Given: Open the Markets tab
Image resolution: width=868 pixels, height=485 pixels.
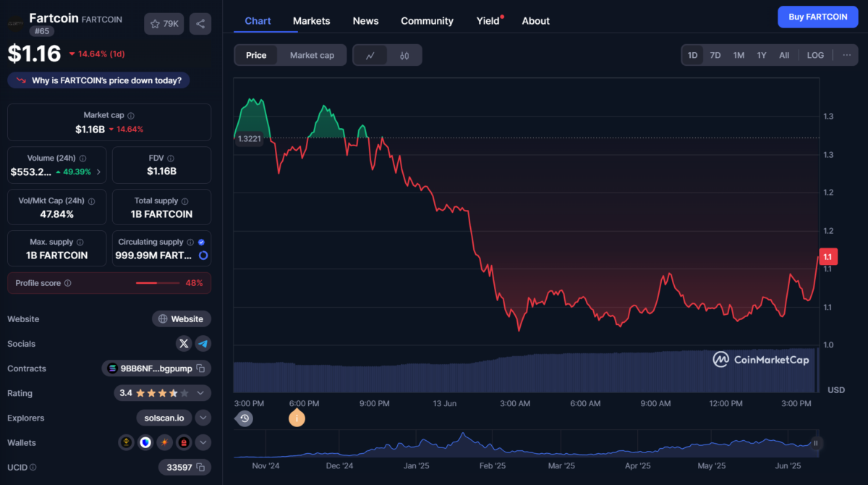Looking at the screenshot, I should click(x=311, y=21).
